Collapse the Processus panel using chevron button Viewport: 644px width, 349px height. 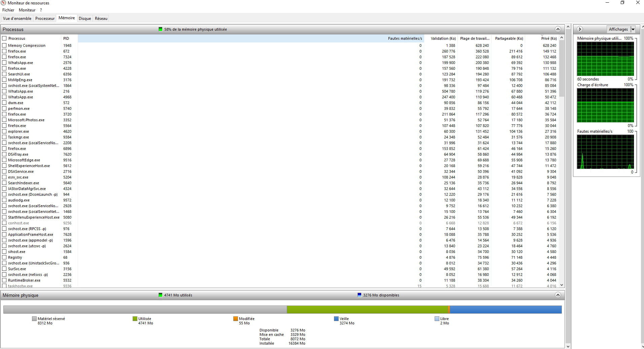pos(558,29)
